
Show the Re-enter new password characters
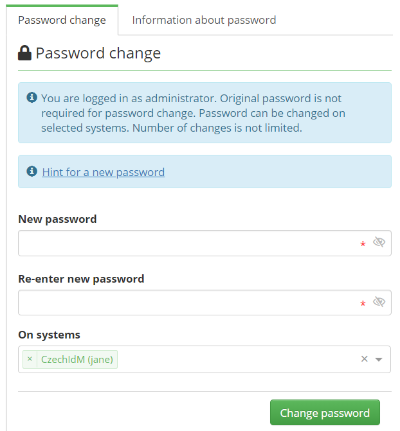[x=379, y=302]
